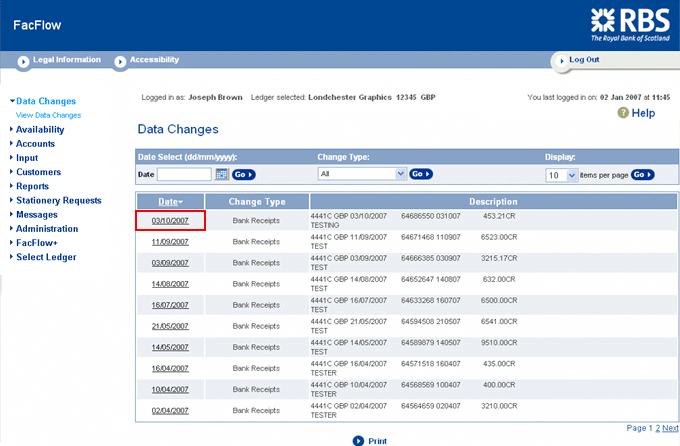Click the Print arrow icon
Screen dimensions: 680x446
point(358,441)
